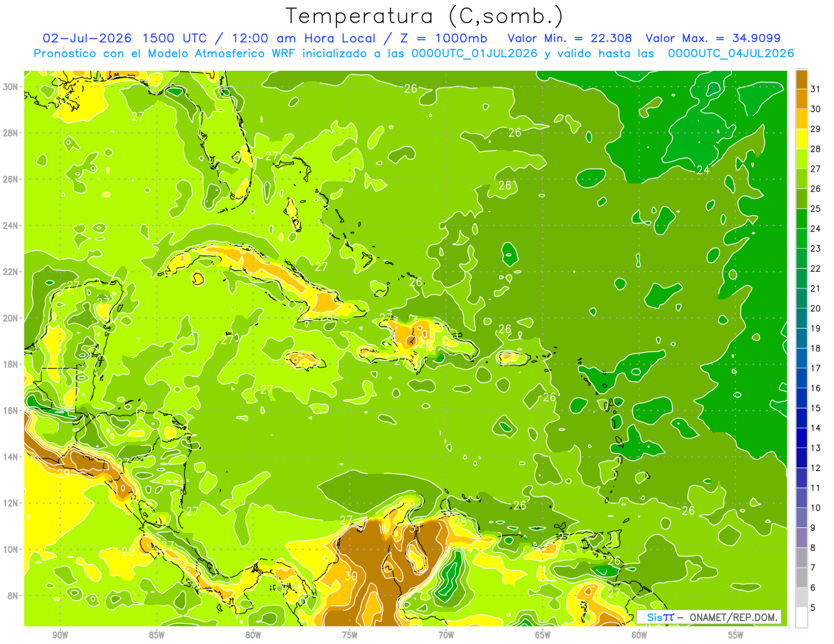Click the '80W' longitude axis label
The image size is (834, 644).
tap(253, 635)
